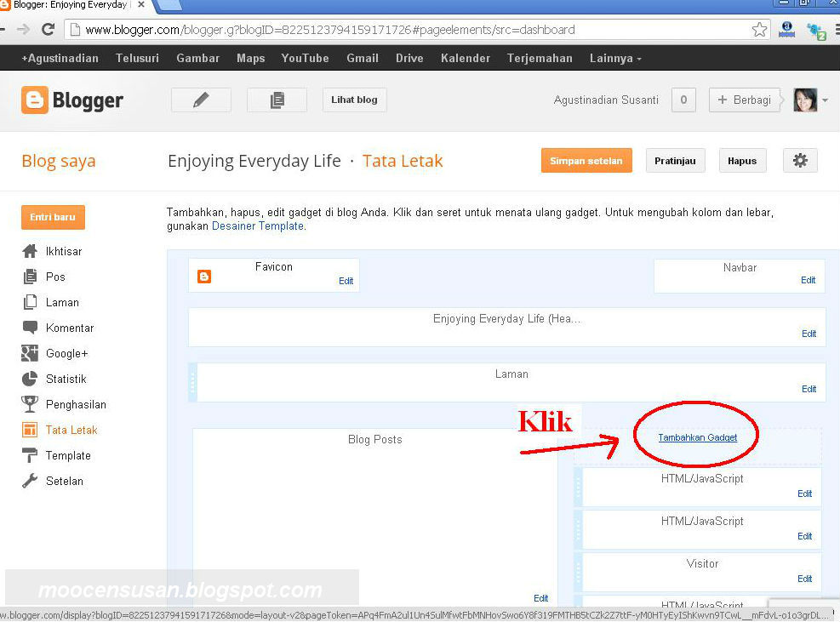The image size is (840, 622).
Task: Click the Tambahkan Gadget link
Action: (698, 437)
